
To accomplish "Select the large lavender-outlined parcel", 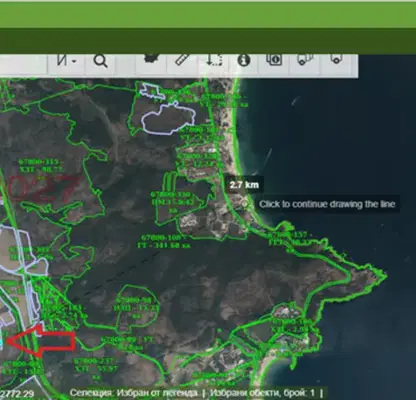I will [x=168, y=118].
